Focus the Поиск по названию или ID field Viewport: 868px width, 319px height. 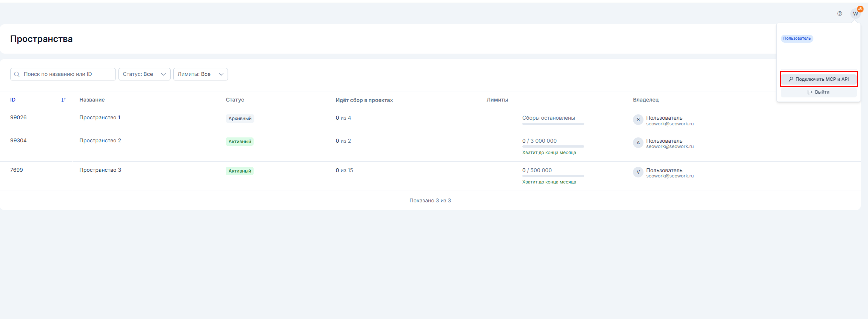coord(63,74)
